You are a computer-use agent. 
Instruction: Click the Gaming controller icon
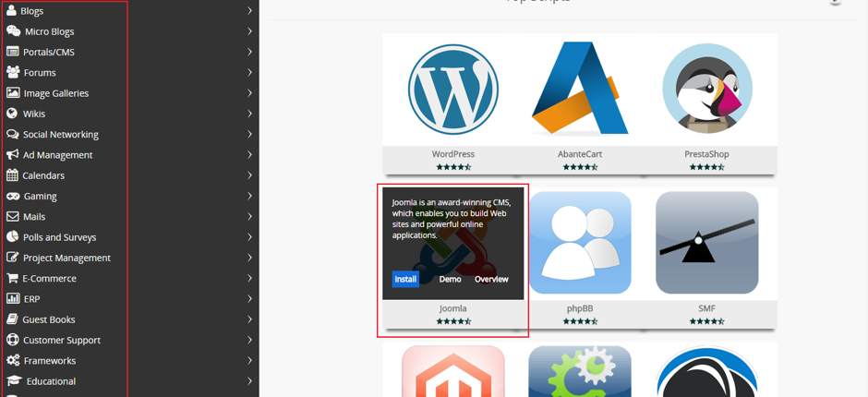(13, 196)
